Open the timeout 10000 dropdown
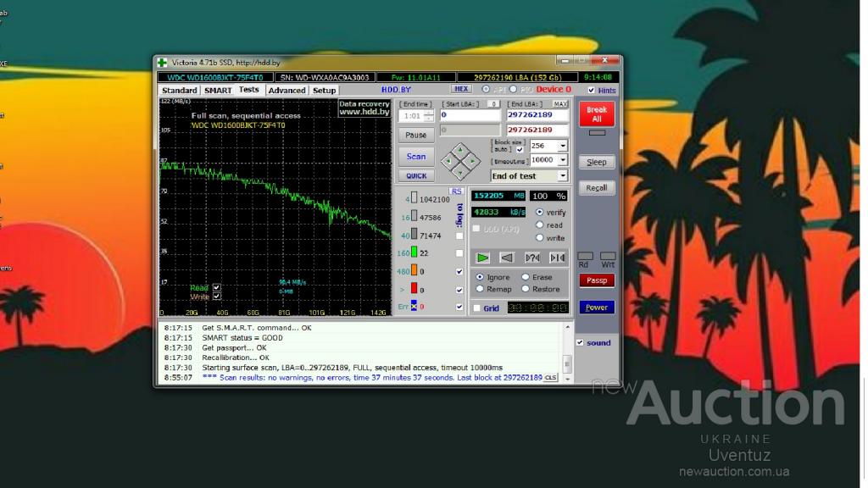868x488 pixels. pyautogui.click(x=563, y=160)
